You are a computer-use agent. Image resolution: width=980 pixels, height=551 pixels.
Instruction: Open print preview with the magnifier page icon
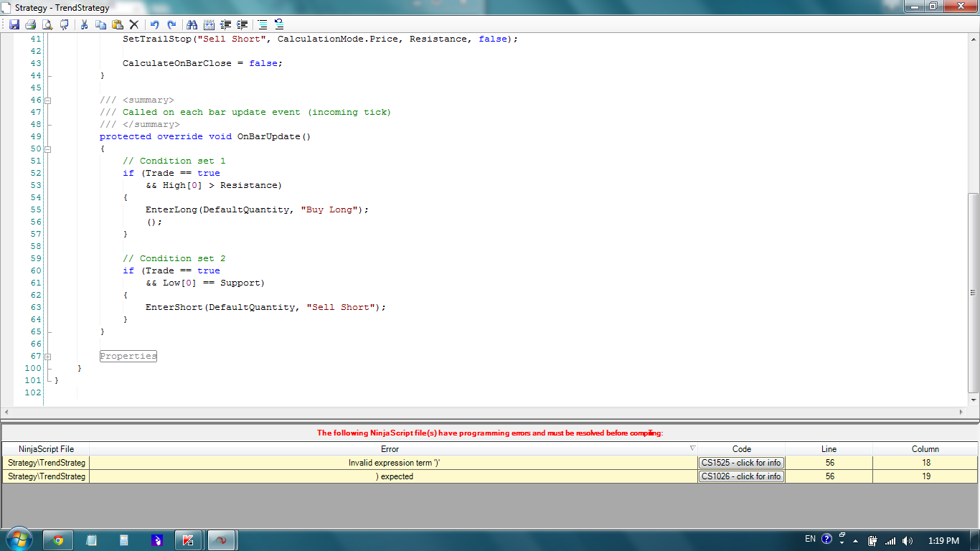tap(47, 24)
